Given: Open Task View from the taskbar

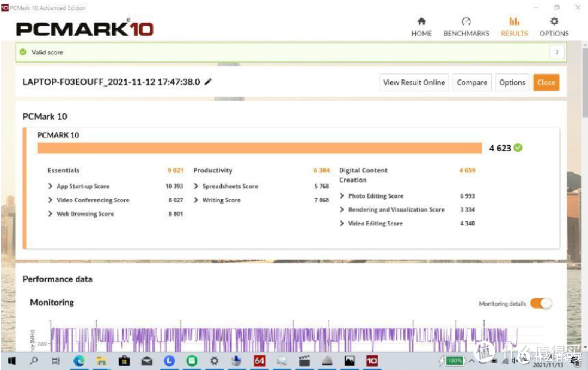Looking at the screenshot, I should (56, 361).
